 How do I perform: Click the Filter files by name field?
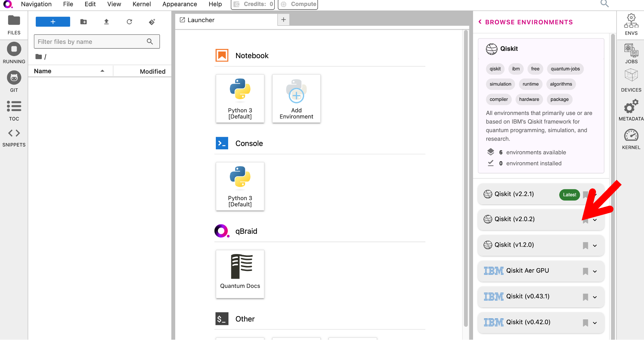97,42
